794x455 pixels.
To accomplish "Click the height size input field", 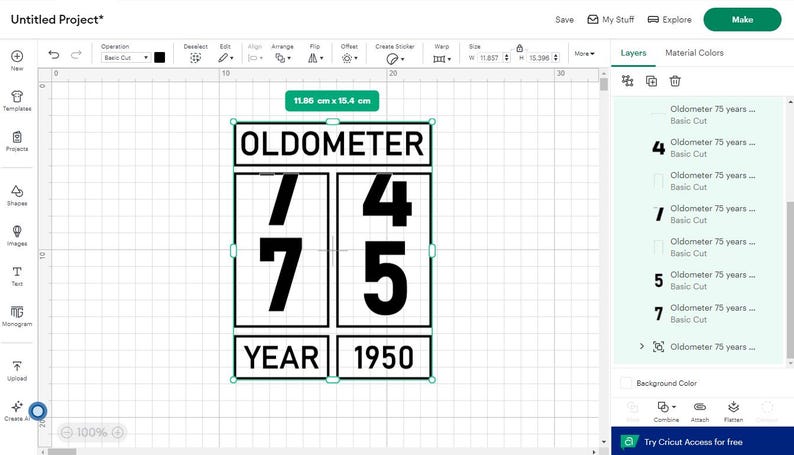I will coord(539,58).
